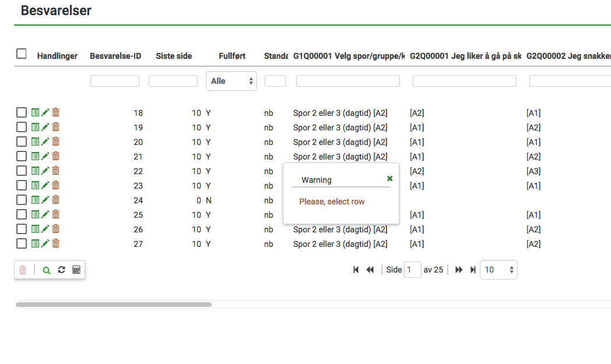Open the column chooser grid icon
The height and width of the screenshot is (364, 611).
coord(76,270)
